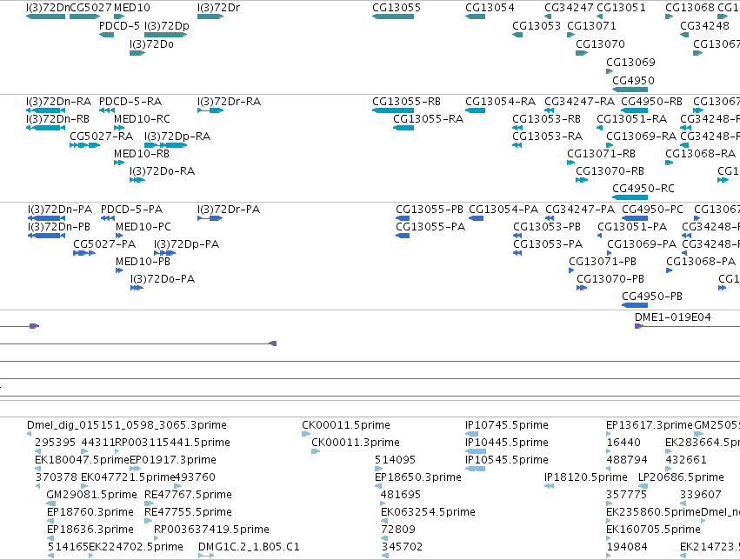Select the CG13051 gene label
This screenshot has height=560, width=740.
pos(621,8)
